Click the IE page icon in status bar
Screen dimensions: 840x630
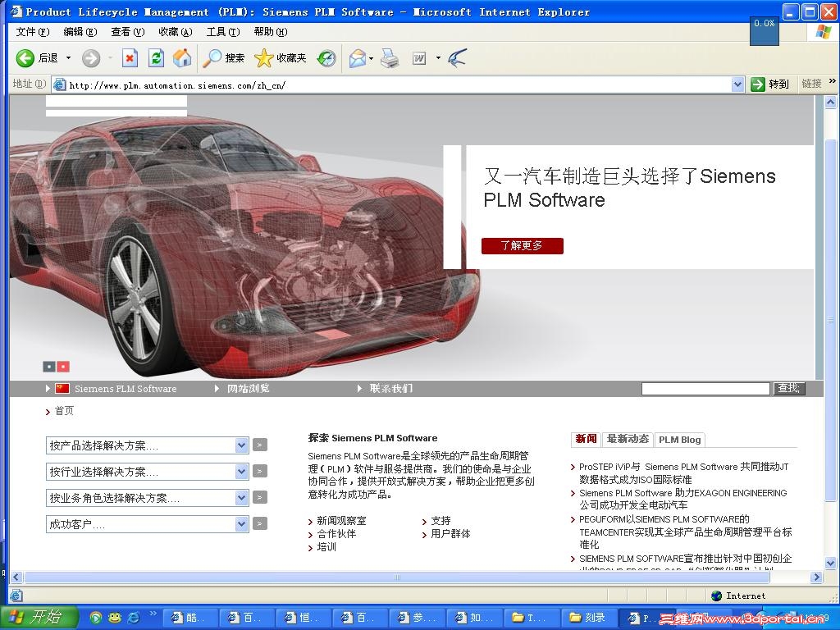click(16, 596)
